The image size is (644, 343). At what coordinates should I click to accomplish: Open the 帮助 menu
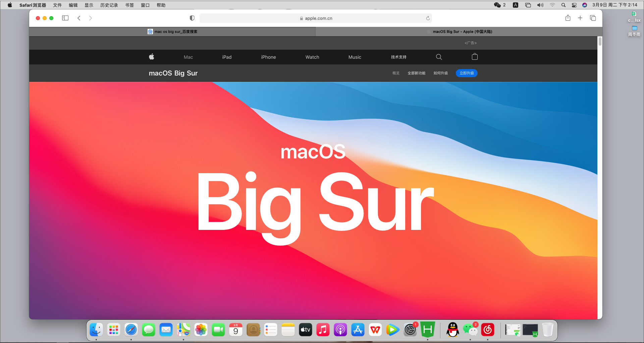click(161, 5)
